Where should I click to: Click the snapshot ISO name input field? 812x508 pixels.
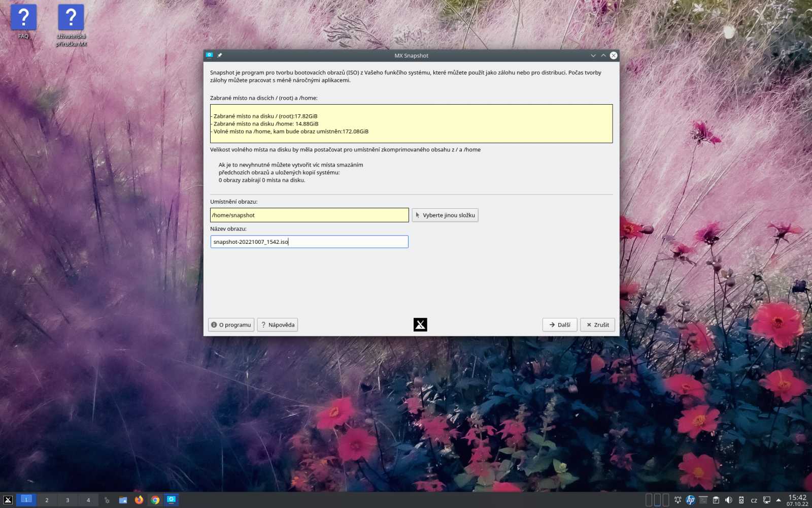pyautogui.click(x=310, y=242)
